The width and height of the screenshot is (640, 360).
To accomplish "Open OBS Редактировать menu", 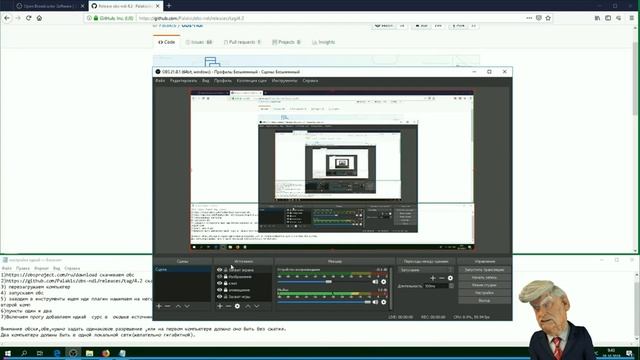I will coord(183,81).
